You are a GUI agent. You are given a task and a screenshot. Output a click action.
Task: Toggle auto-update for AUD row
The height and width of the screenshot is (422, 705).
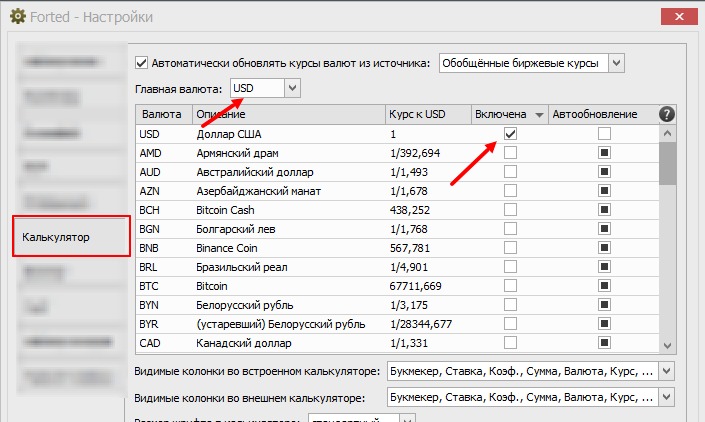click(604, 172)
